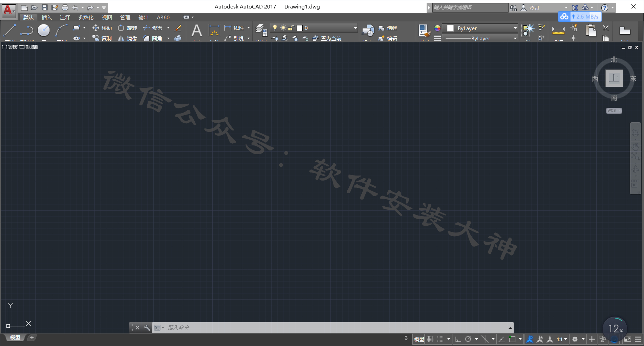This screenshot has height=346, width=644.
Task: Expand the 引线 leader dropdown
Action: pyautogui.click(x=249, y=38)
